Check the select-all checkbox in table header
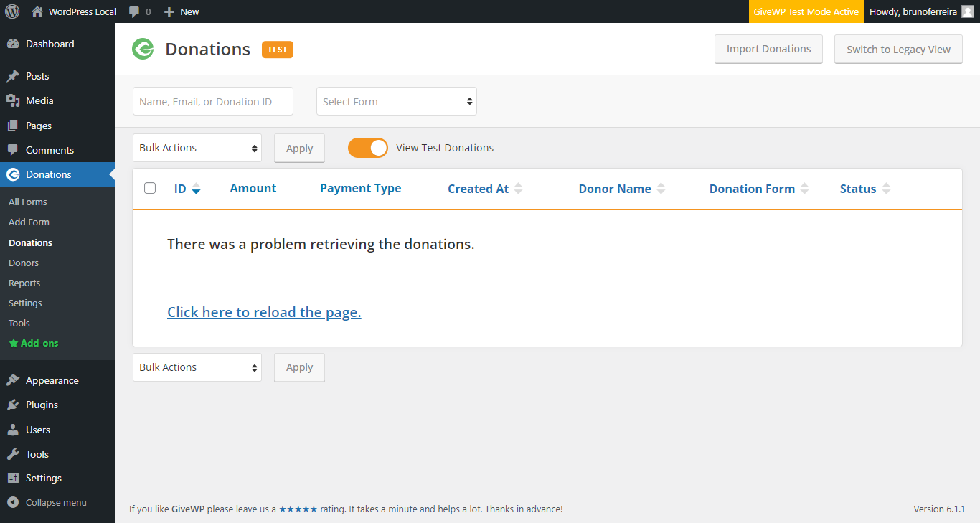This screenshot has width=980, height=523. click(150, 187)
